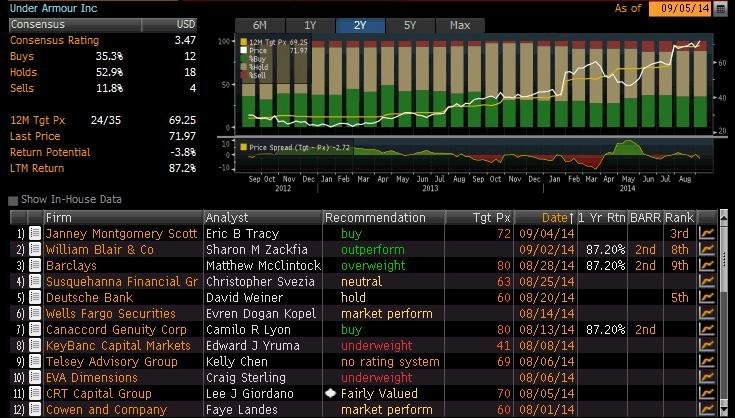
Task: Click the 12M Tgt Px yellow legend swatch
Action: point(244,42)
